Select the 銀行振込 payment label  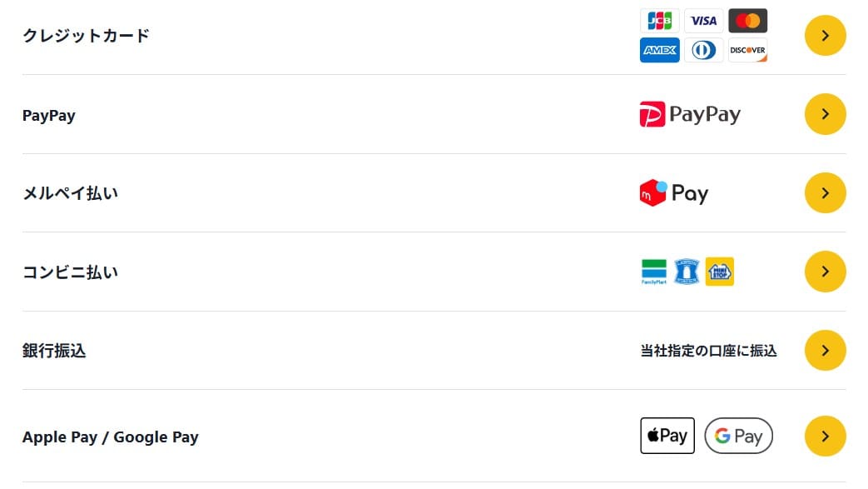(54, 351)
